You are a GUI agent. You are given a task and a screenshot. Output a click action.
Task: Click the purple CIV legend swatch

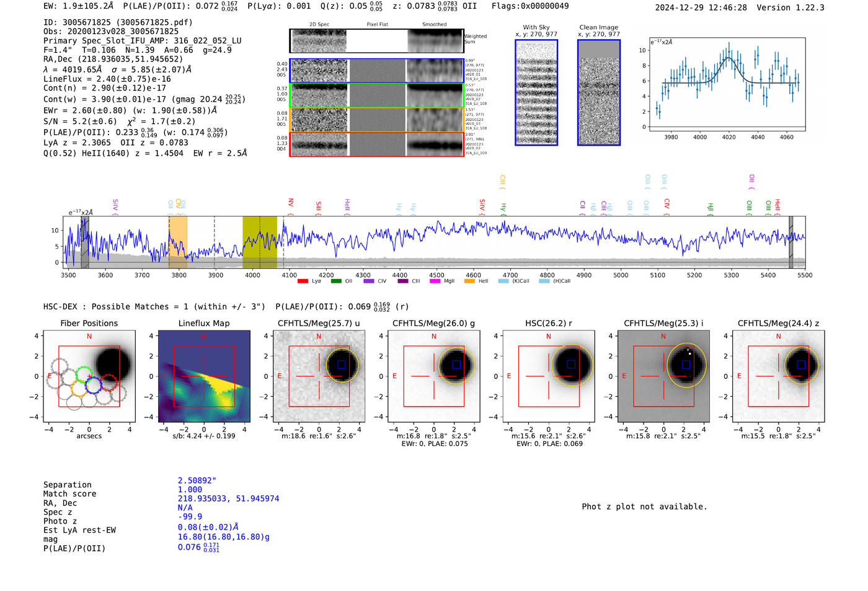click(x=369, y=282)
